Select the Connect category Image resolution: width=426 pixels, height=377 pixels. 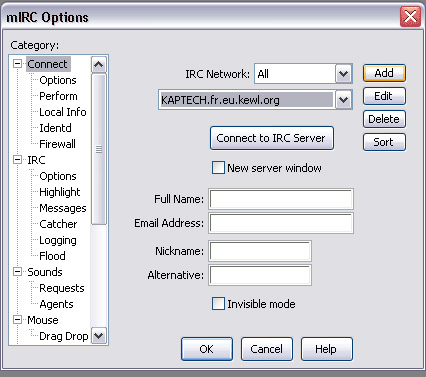(47, 64)
